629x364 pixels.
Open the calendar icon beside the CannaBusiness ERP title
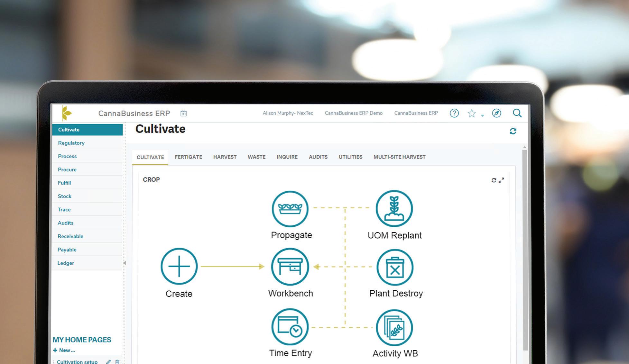coord(183,113)
